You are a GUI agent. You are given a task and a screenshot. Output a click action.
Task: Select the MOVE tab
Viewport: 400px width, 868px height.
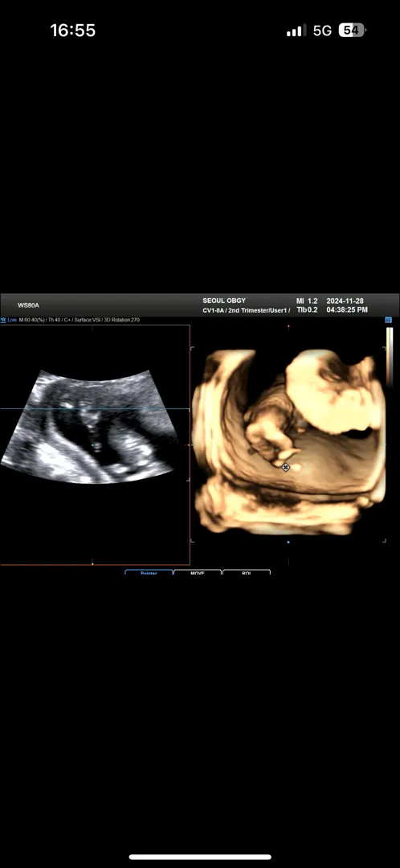(198, 572)
